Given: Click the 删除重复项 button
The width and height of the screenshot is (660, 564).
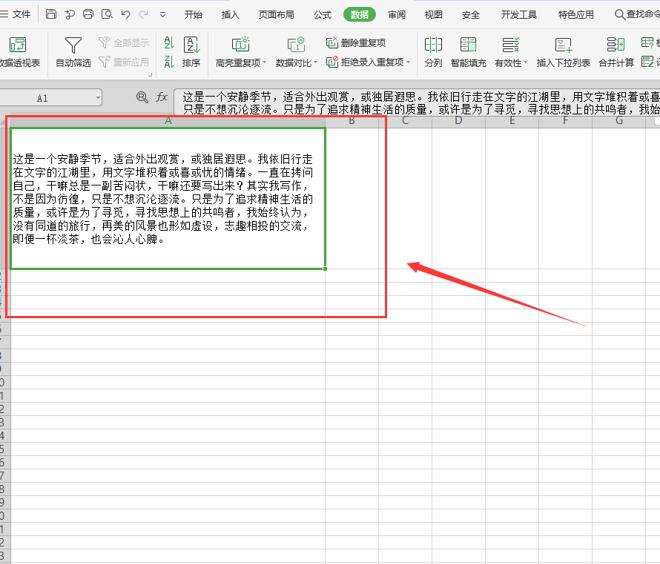Looking at the screenshot, I should 356,43.
